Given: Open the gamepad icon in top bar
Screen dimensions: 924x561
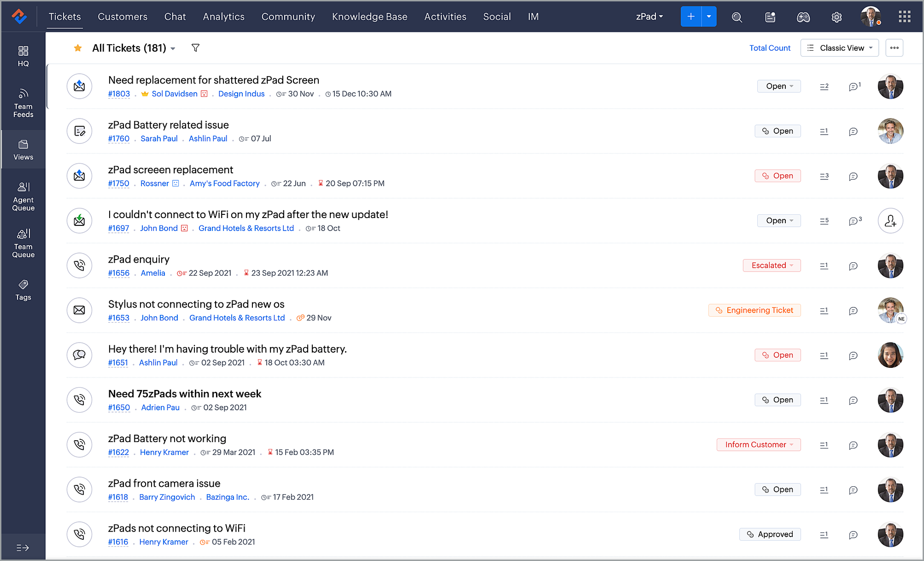Looking at the screenshot, I should tap(803, 17).
